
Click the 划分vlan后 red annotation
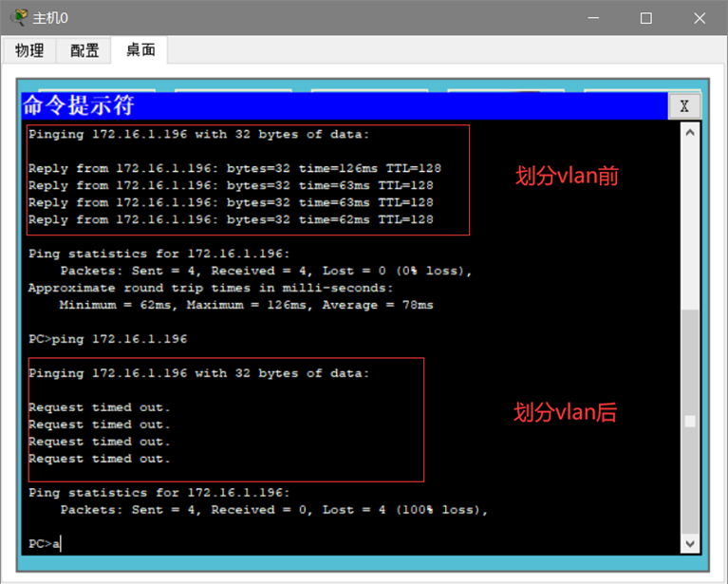pyautogui.click(x=565, y=412)
